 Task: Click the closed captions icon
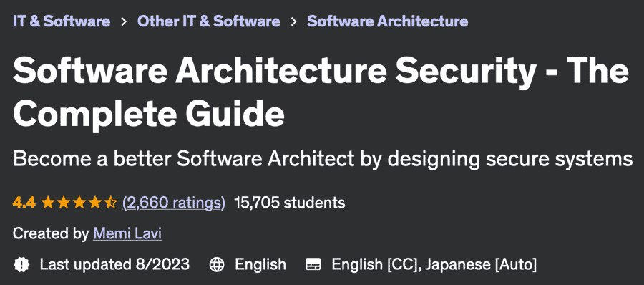click(x=313, y=264)
